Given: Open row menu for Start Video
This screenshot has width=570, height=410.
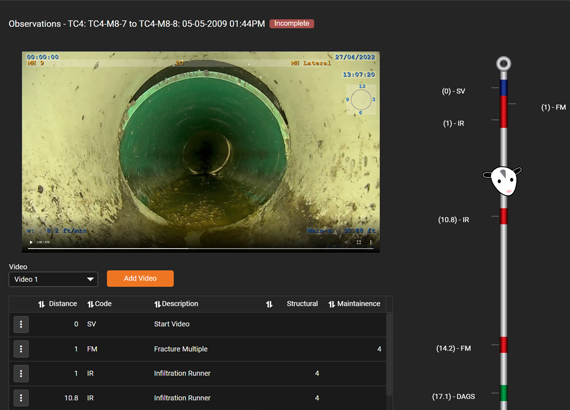Looking at the screenshot, I should 21,324.
